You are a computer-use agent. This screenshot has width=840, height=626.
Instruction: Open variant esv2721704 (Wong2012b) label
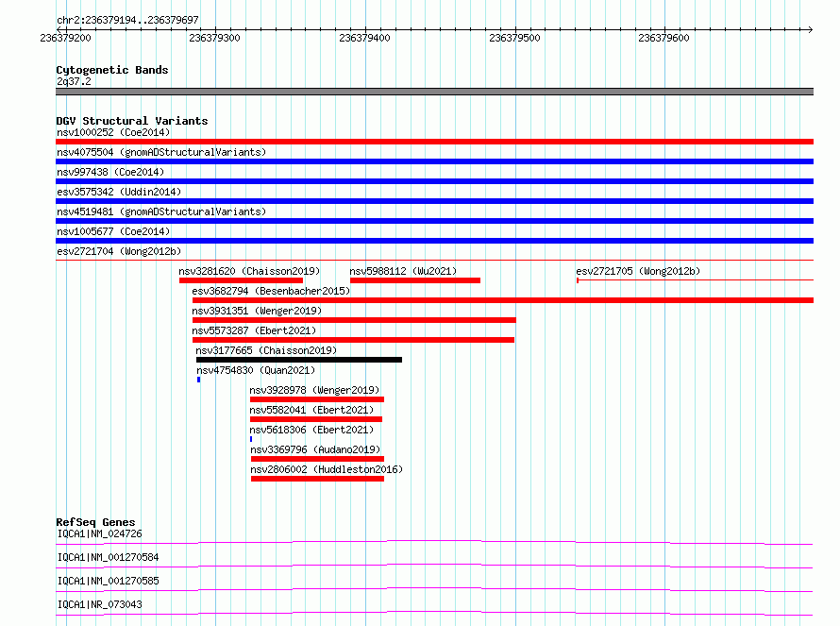point(119,251)
